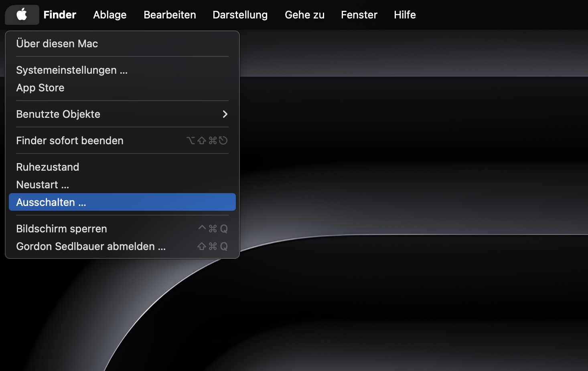Choose Neustart from the Apple menu
This screenshot has width=588, height=371.
tap(42, 185)
